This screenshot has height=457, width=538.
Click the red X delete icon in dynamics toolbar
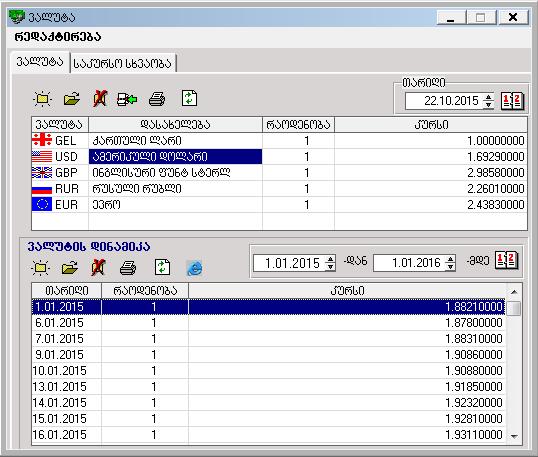(x=98, y=268)
